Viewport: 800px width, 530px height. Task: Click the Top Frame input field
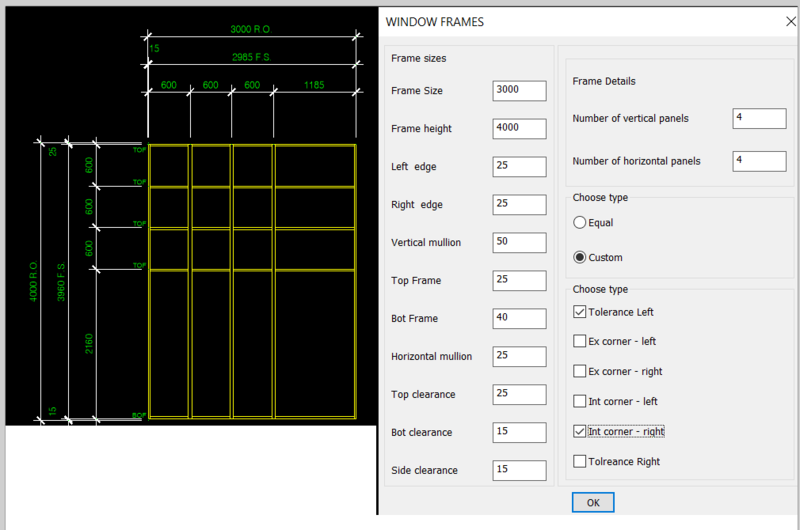click(519, 281)
